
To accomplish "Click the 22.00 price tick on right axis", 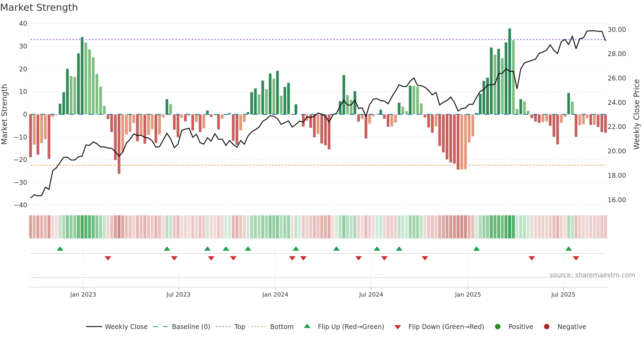I will [x=617, y=127].
